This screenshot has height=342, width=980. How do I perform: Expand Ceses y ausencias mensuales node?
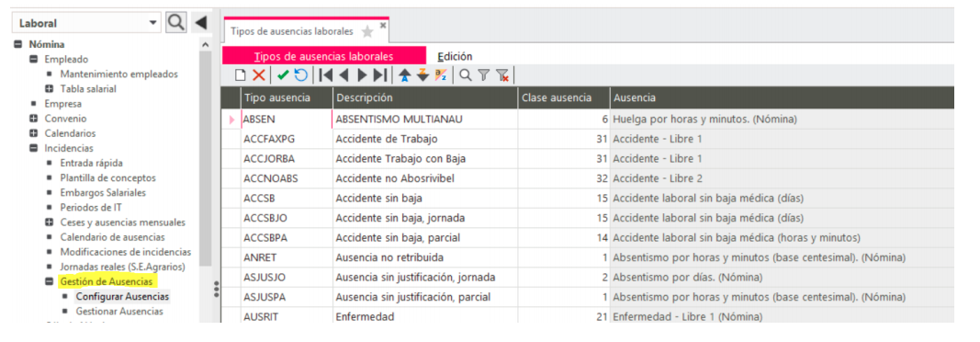(x=49, y=222)
